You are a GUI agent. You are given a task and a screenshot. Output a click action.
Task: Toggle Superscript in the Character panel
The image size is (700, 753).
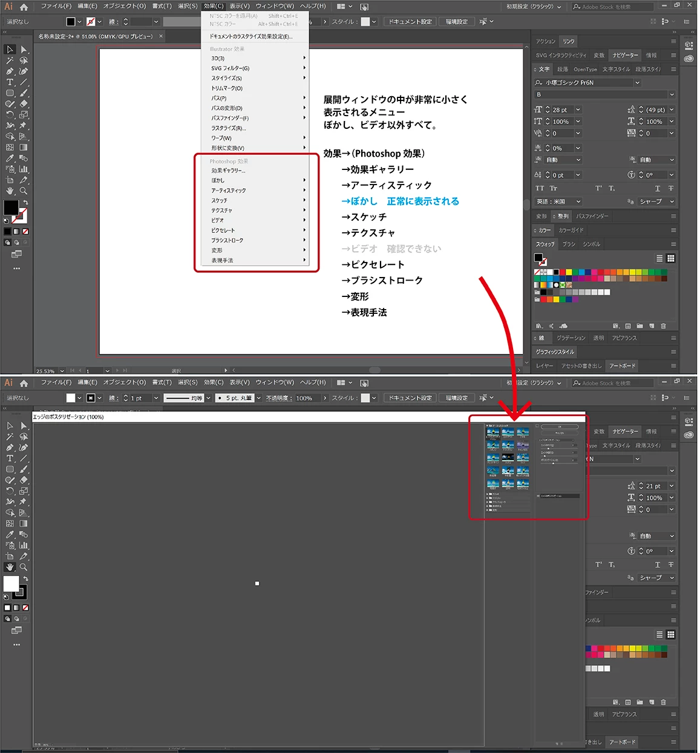click(599, 189)
